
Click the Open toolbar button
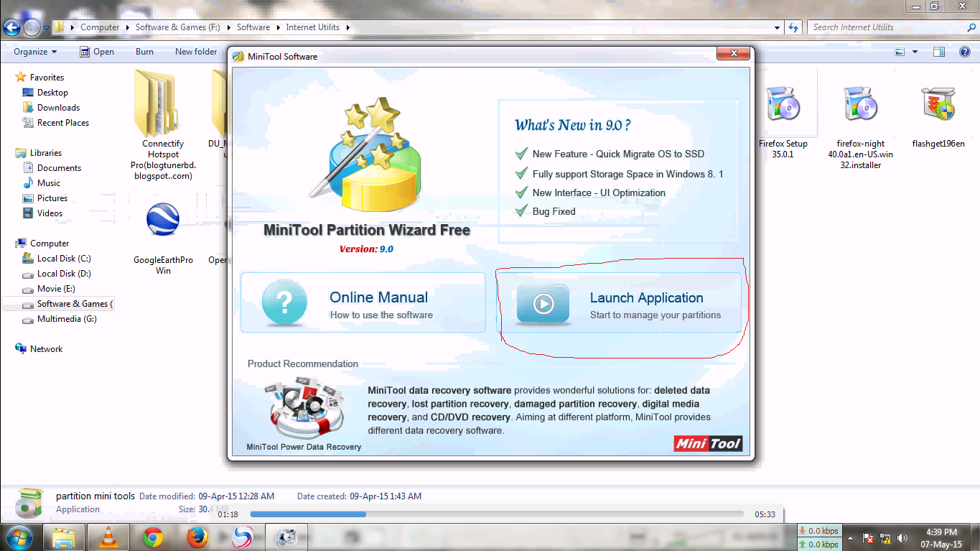point(97,52)
